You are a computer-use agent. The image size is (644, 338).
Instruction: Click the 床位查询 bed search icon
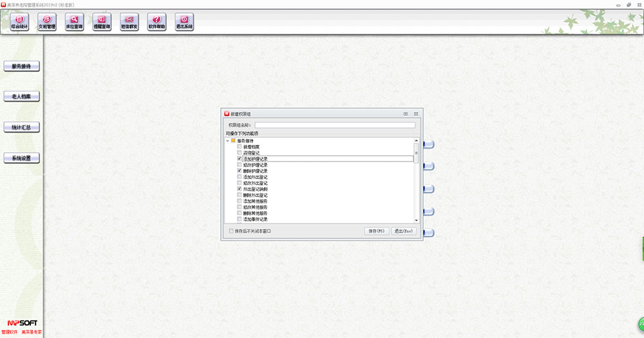click(x=75, y=22)
